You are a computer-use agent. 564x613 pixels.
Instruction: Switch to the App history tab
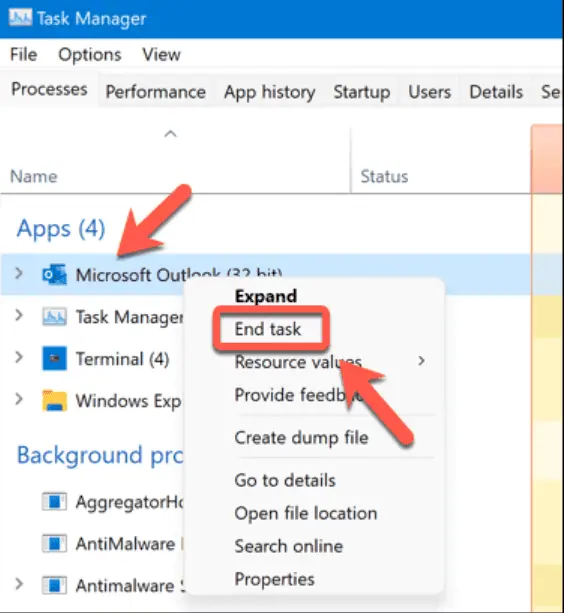point(270,92)
